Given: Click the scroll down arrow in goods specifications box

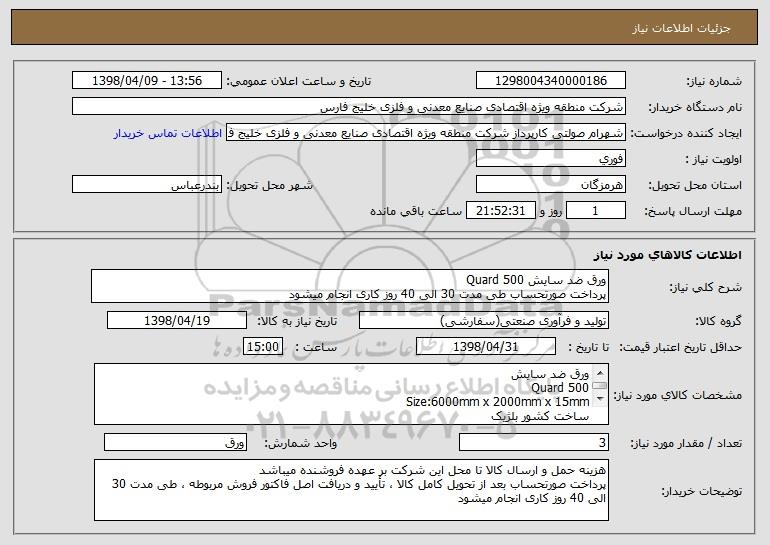Looking at the screenshot, I should (600, 399).
